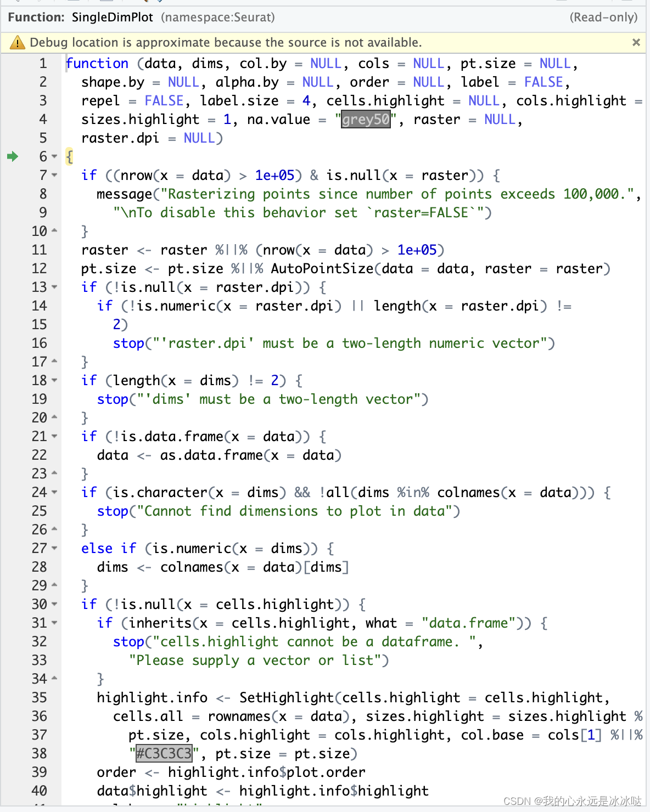Click the yellow warning triangle icon
This screenshot has width=650, height=812.
coord(17,42)
